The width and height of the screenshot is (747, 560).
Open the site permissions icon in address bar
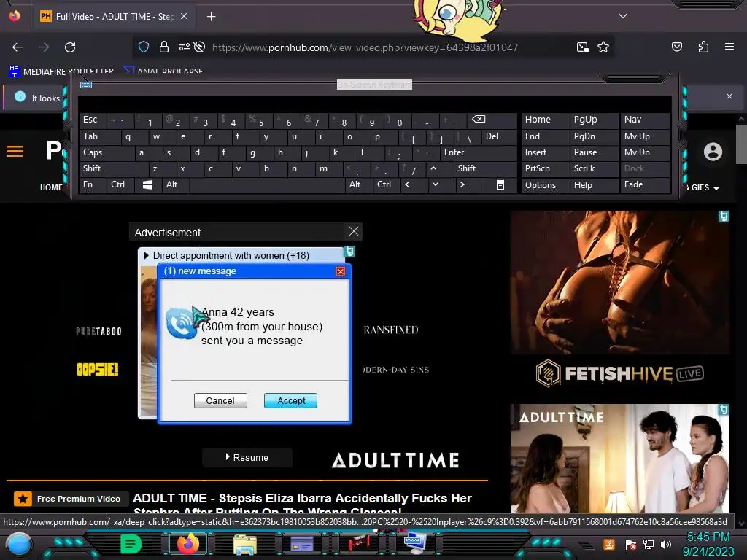(x=184, y=47)
